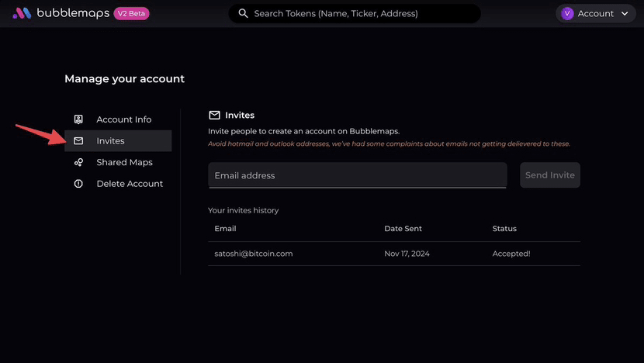This screenshot has height=363, width=644.
Task: Expand the Account dropdown chevron
Action: [625, 14]
